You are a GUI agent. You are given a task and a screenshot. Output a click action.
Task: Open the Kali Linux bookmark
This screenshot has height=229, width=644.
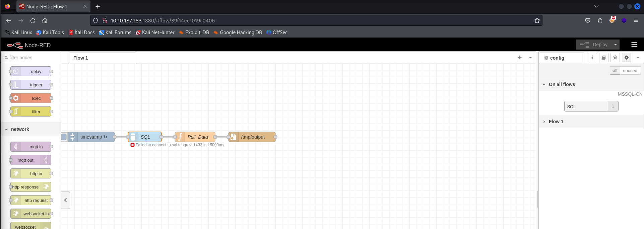(x=18, y=32)
